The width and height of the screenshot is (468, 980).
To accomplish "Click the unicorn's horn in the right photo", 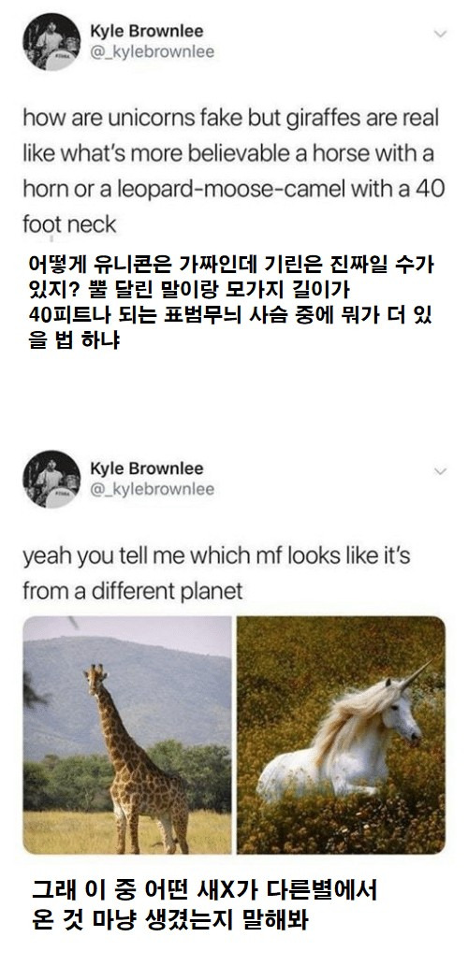I will click(x=416, y=675).
